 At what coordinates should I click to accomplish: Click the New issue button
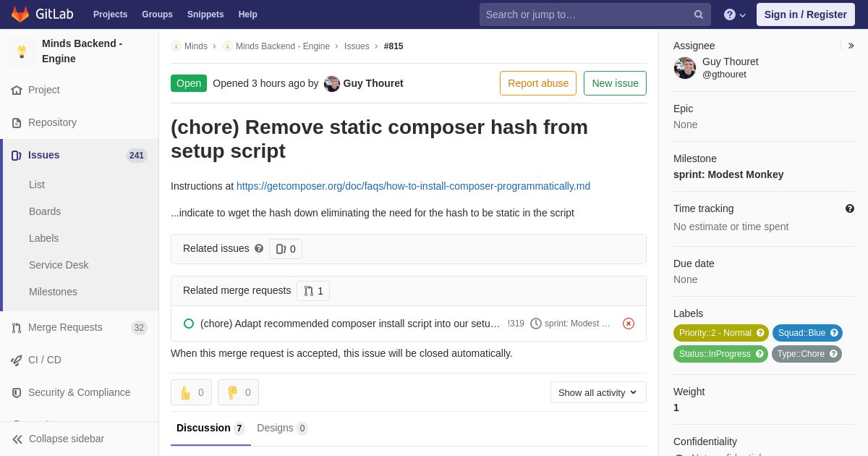click(x=615, y=83)
